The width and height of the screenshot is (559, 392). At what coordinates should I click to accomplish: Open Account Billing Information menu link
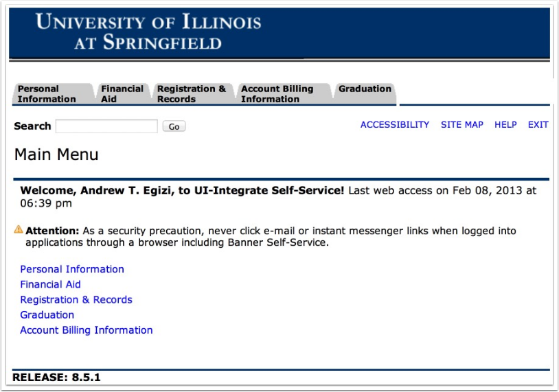pos(87,330)
